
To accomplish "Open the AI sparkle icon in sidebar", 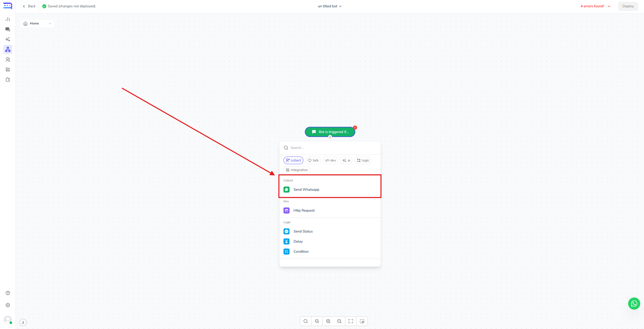I will 8,39.
